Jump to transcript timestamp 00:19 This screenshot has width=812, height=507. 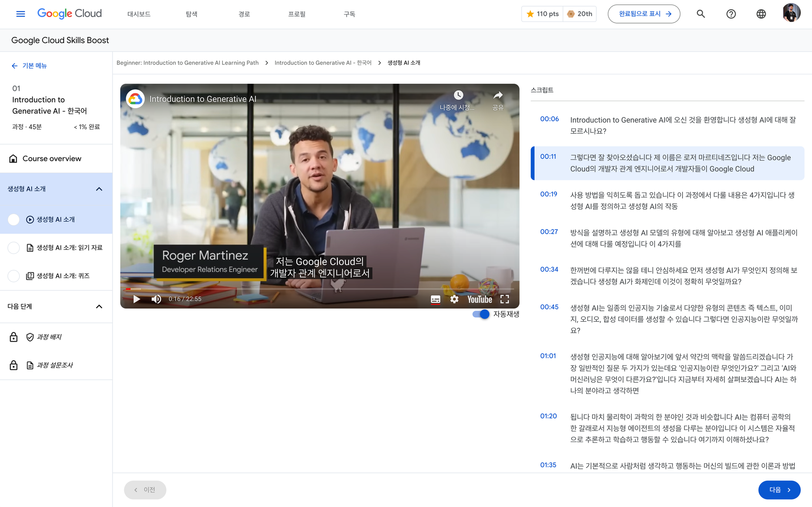pyautogui.click(x=549, y=194)
